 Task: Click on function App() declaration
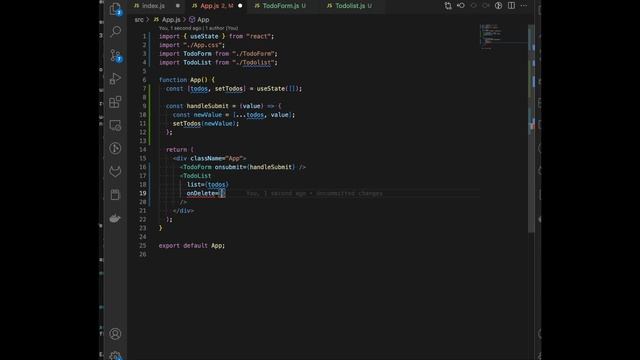click(187, 80)
